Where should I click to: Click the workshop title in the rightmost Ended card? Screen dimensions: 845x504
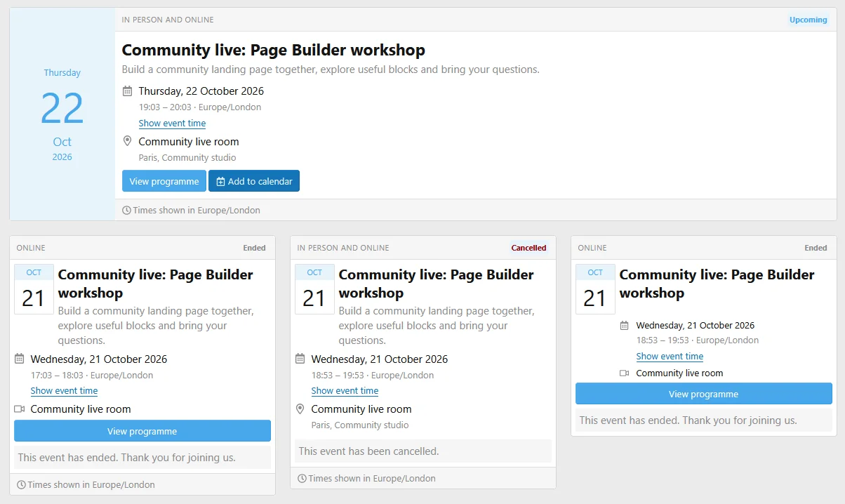click(717, 284)
